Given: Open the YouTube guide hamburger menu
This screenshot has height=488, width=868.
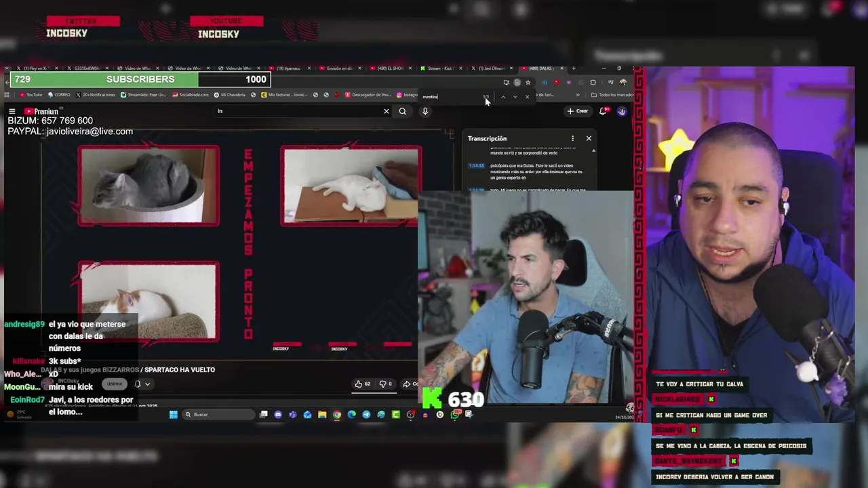Looking at the screenshot, I should pos(12,111).
